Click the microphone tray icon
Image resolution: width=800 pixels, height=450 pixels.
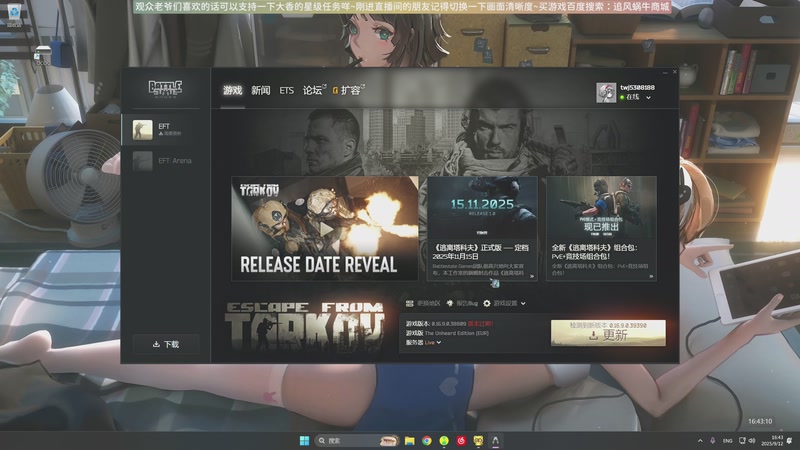pyautogui.click(x=713, y=441)
